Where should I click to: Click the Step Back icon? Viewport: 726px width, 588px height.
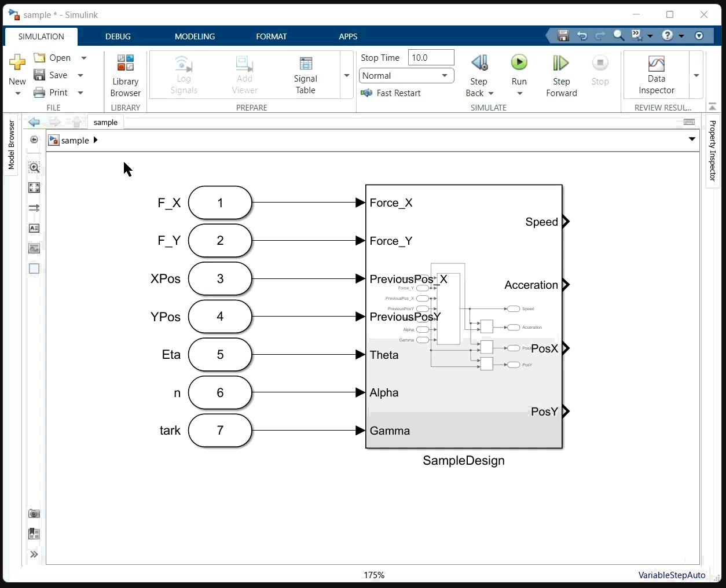479,63
